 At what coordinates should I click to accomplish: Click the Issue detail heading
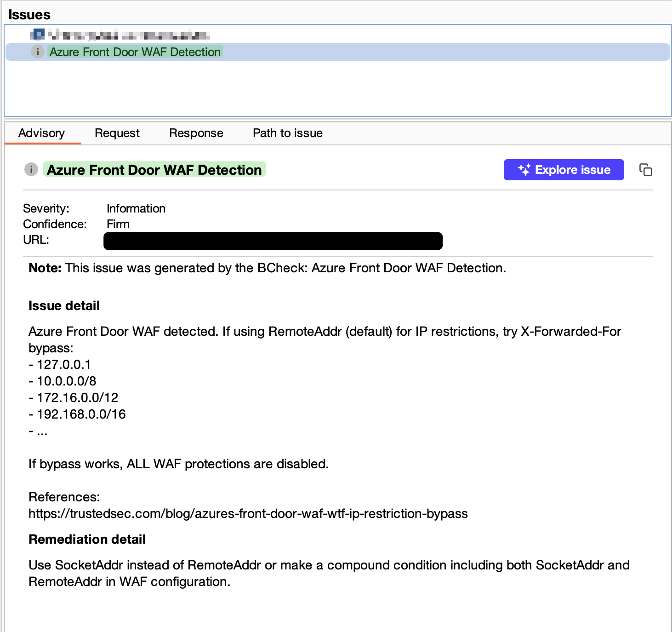click(x=64, y=306)
